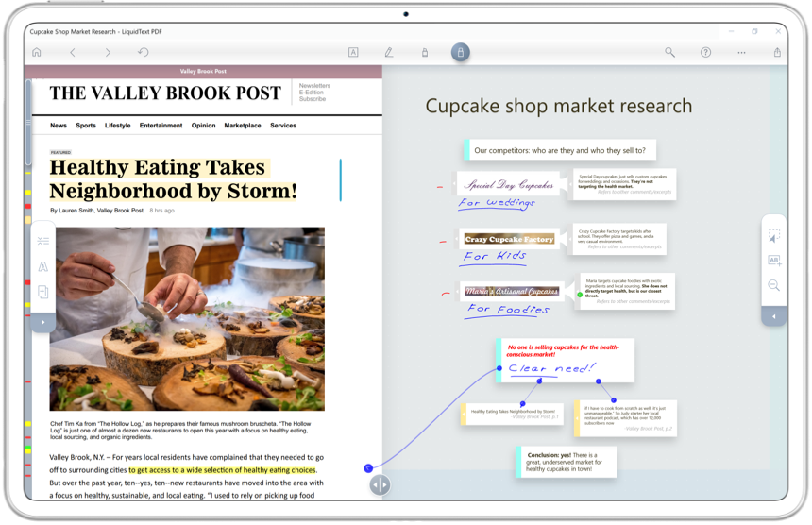
Task: Add a text box note to workspace
Action: [x=774, y=261]
